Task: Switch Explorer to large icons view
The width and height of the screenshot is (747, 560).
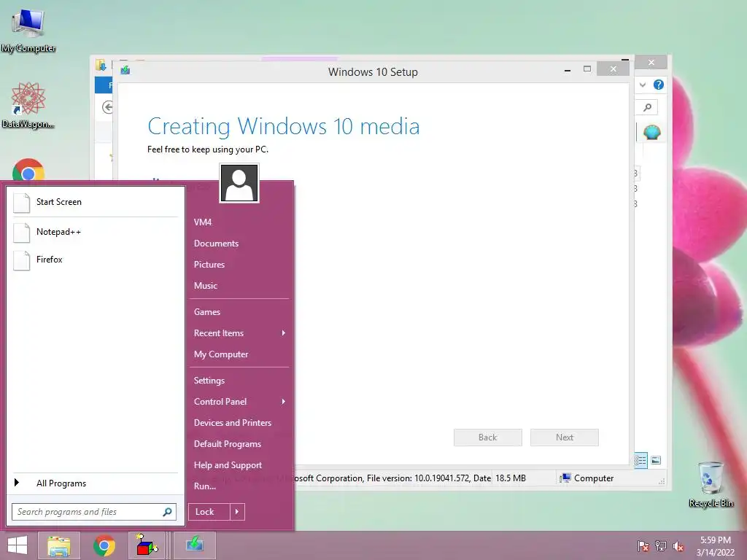Action: [x=656, y=460]
